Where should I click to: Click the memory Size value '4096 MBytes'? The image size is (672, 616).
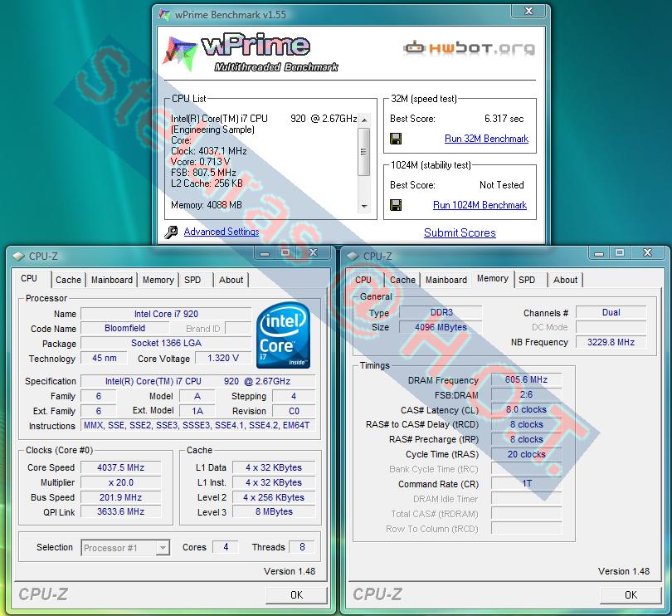coord(441,327)
